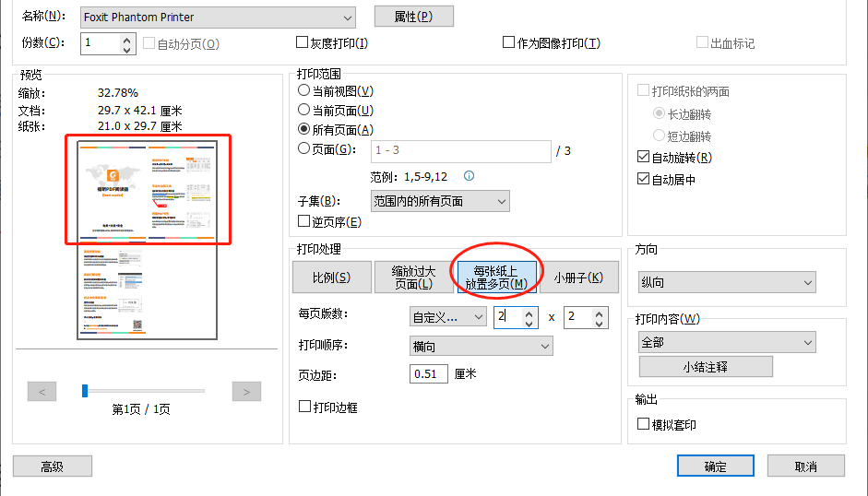Click 小结注释 button

tap(706, 366)
